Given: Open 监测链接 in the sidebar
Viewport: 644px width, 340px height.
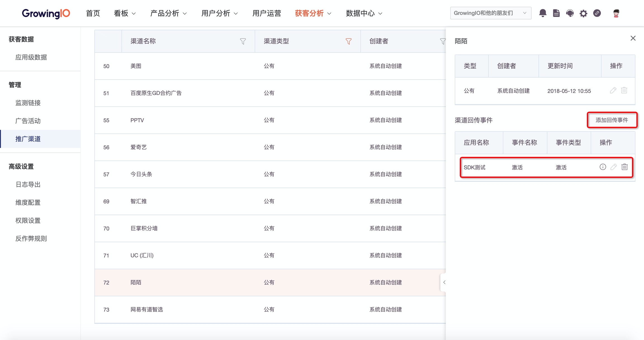Looking at the screenshot, I should 28,103.
